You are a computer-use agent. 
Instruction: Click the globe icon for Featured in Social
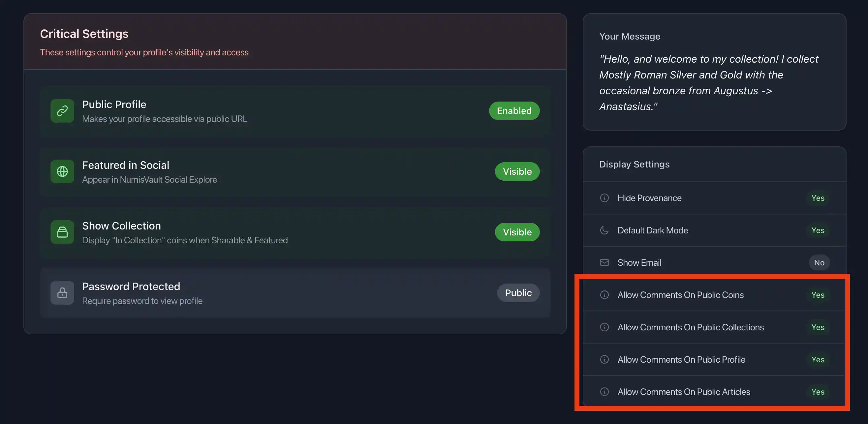click(x=62, y=171)
